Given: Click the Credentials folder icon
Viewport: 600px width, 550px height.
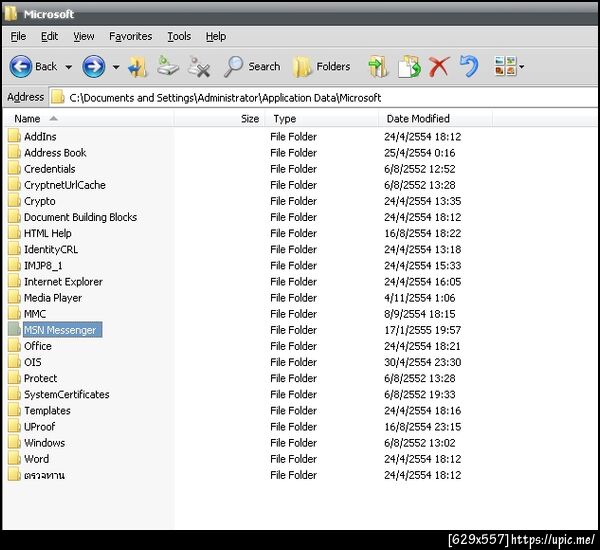Looking at the screenshot, I should coord(15,168).
